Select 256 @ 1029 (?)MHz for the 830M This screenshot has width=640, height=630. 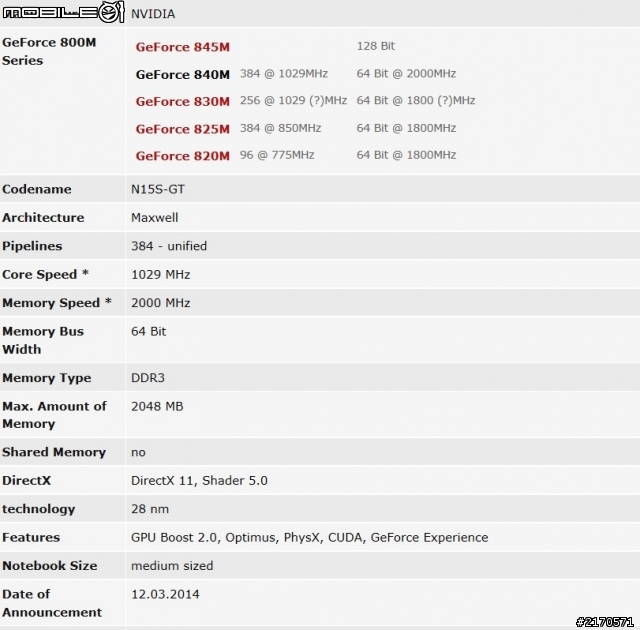click(293, 100)
